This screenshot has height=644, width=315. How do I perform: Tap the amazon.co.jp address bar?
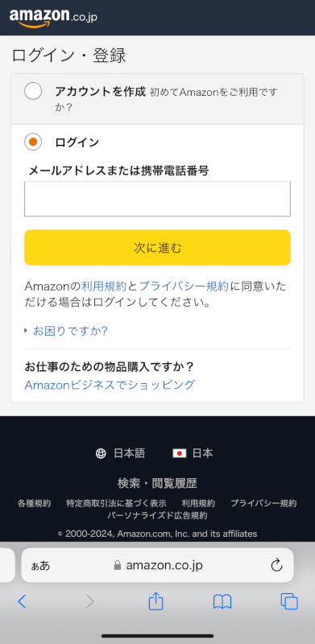pyautogui.click(x=158, y=566)
